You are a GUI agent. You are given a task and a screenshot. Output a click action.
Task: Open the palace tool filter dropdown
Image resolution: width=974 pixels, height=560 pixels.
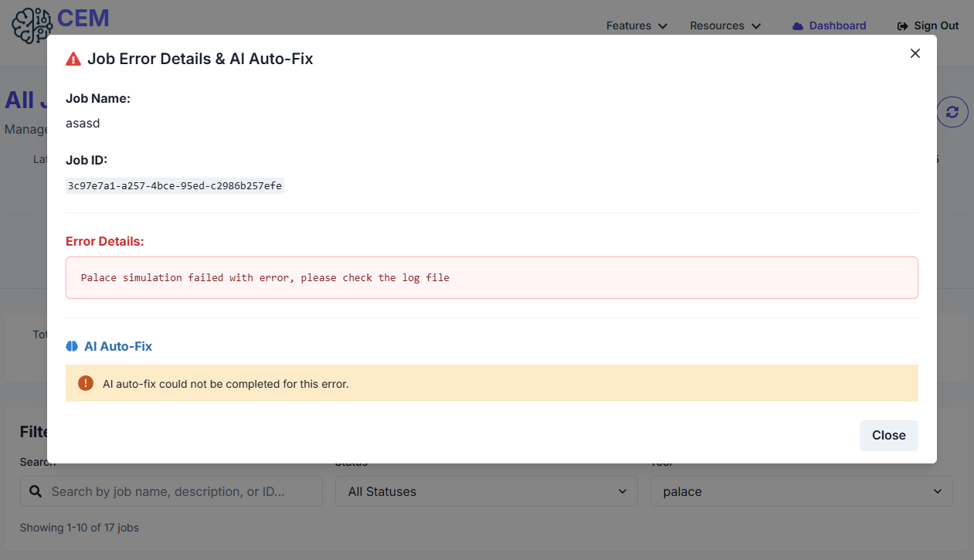click(x=802, y=491)
